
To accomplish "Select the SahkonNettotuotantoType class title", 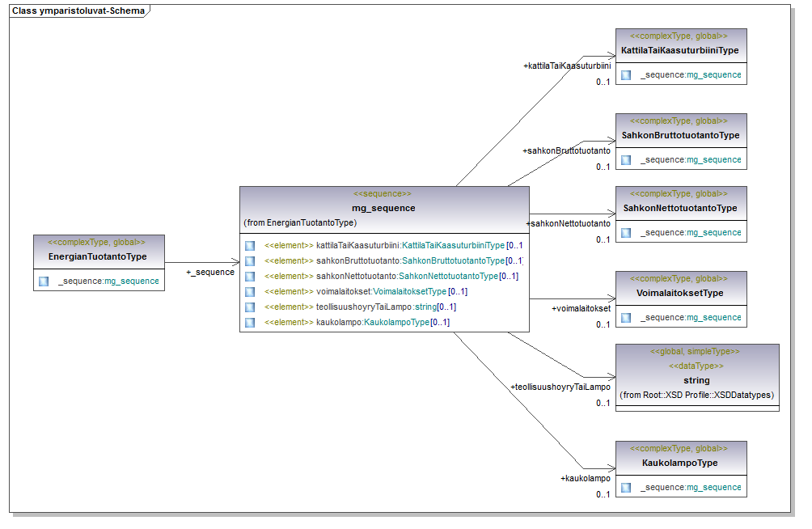I will pyautogui.click(x=680, y=208).
